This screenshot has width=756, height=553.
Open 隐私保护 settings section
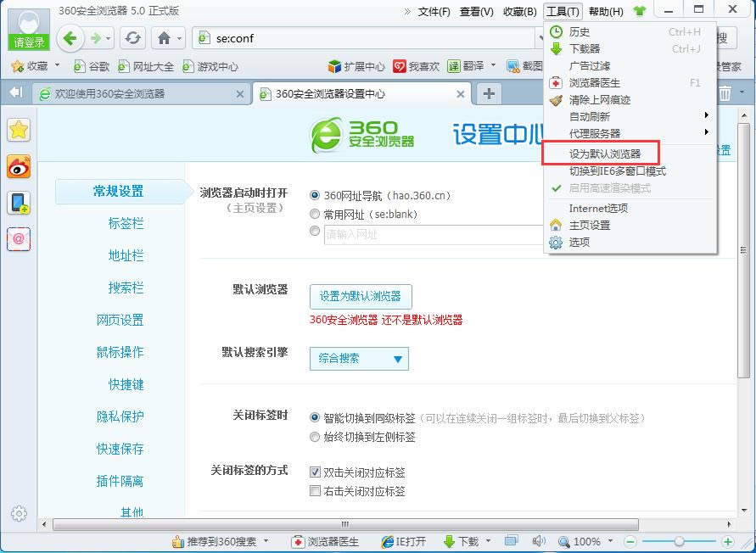click(x=120, y=416)
